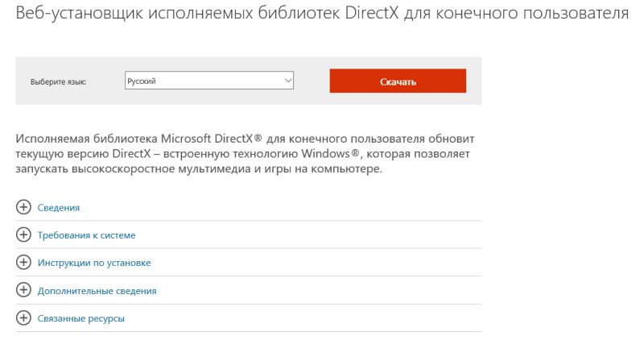The height and width of the screenshot is (357, 644).
Task: Open the Инструкции по установке link
Action: (x=94, y=263)
